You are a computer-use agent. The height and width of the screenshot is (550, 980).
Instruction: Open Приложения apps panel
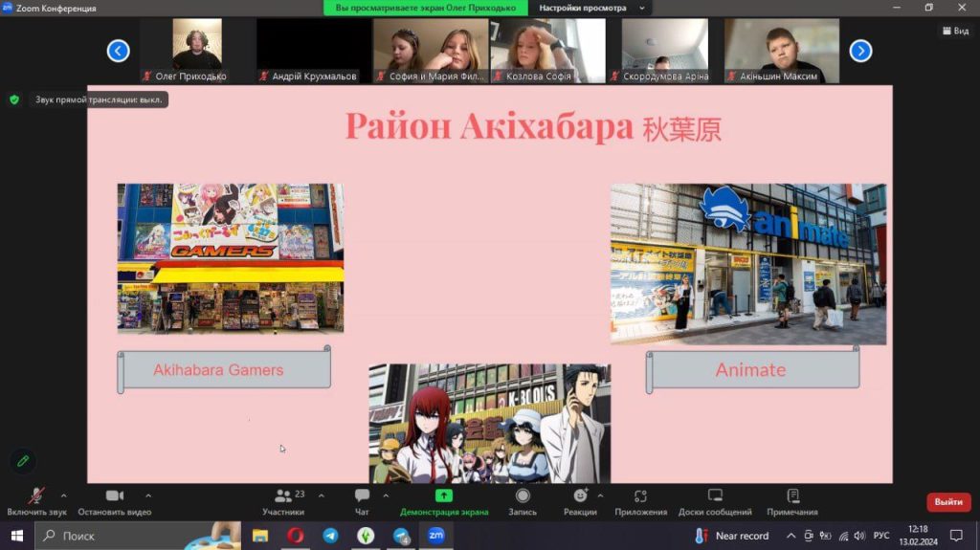pos(640,502)
